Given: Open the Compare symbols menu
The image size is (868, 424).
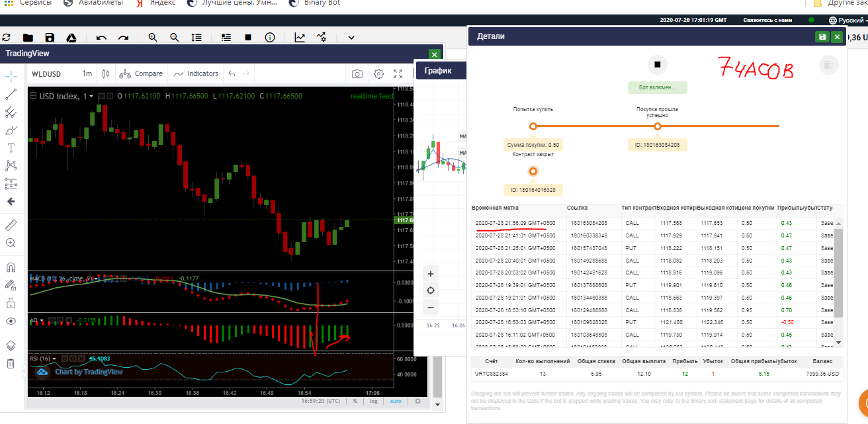Looking at the screenshot, I should point(141,74).
